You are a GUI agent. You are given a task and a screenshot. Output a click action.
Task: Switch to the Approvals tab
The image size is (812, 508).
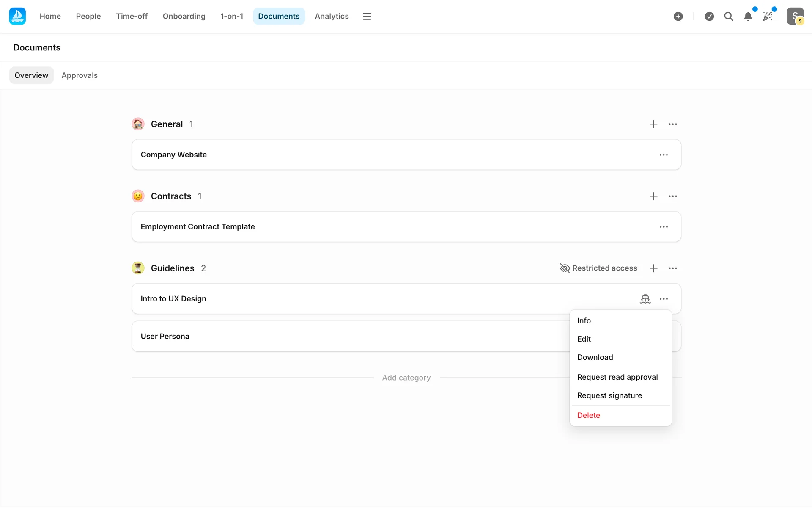[x=80, y=75]
